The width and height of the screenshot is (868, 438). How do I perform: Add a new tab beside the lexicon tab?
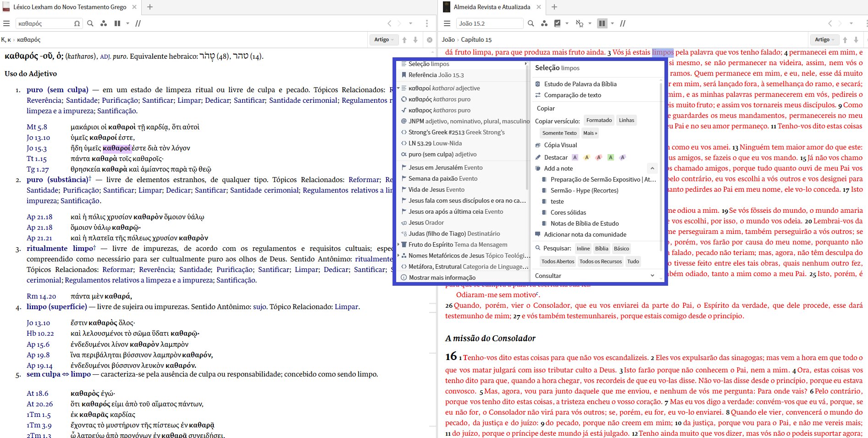point(150,7)
